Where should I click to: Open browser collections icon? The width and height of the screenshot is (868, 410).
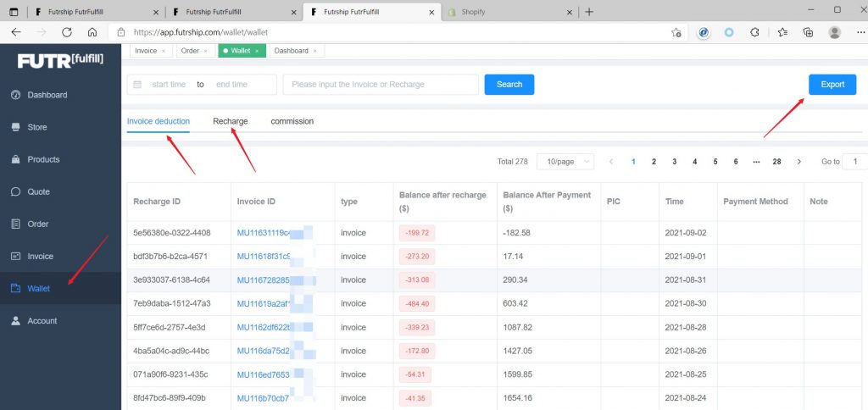[808, 32]
